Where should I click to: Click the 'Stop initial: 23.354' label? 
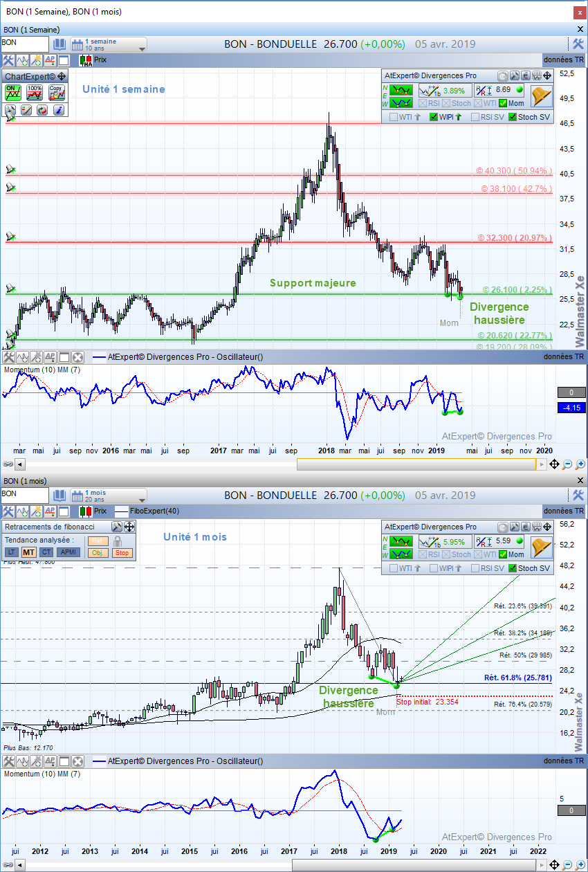(x=428, y=702)
